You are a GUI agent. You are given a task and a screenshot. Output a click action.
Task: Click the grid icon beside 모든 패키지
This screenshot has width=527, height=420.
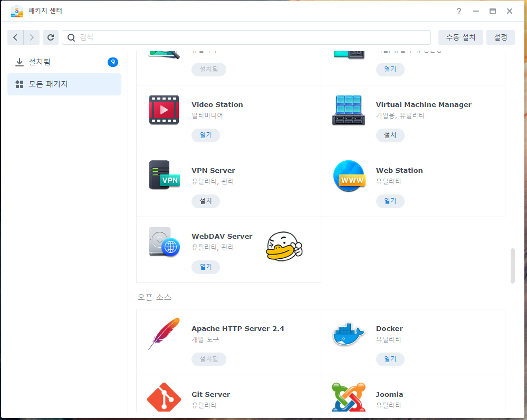point(20,84)
